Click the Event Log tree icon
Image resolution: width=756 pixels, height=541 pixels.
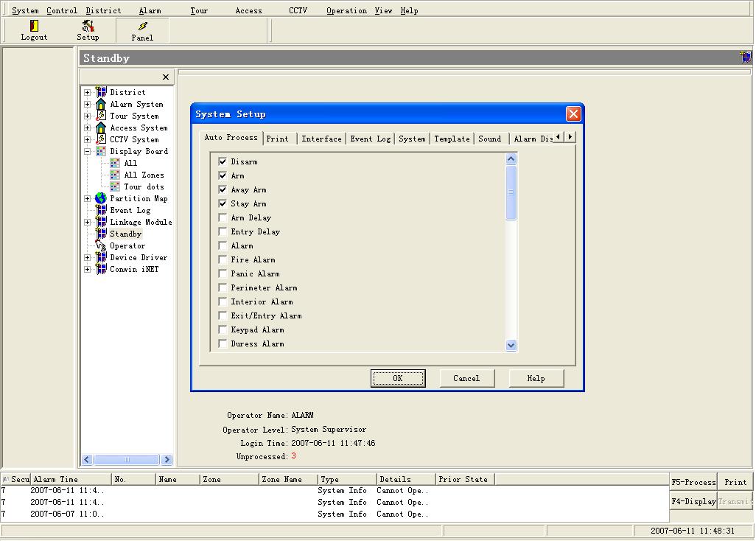point(101,210)
